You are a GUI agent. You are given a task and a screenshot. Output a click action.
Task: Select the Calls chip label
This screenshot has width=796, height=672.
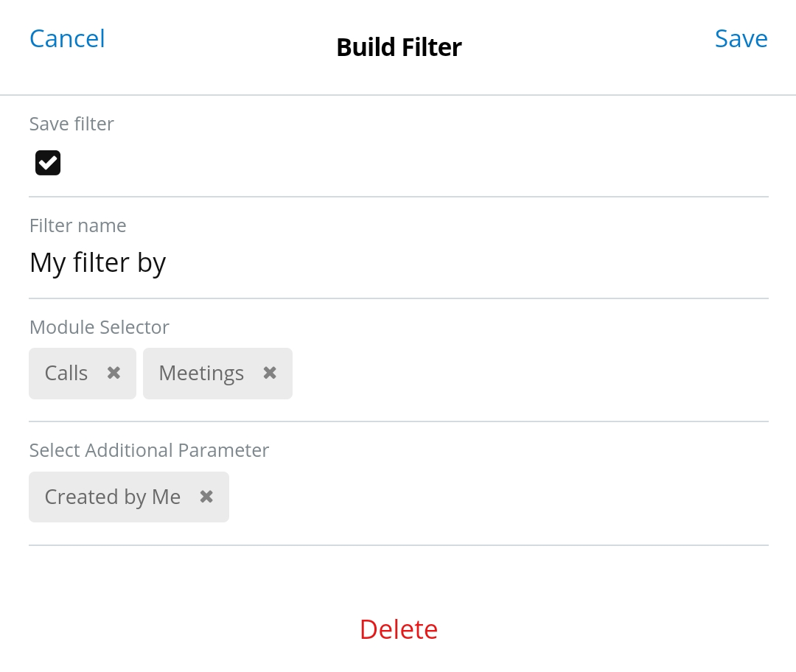click(x=66, y=373)
